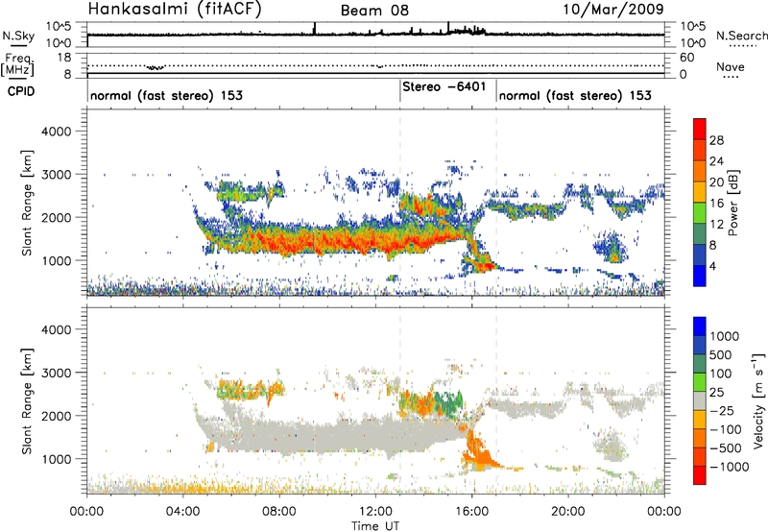Click the 2000 km tick of power panel
This screenshot has width=768, height=532.
(x=57, y=217)
